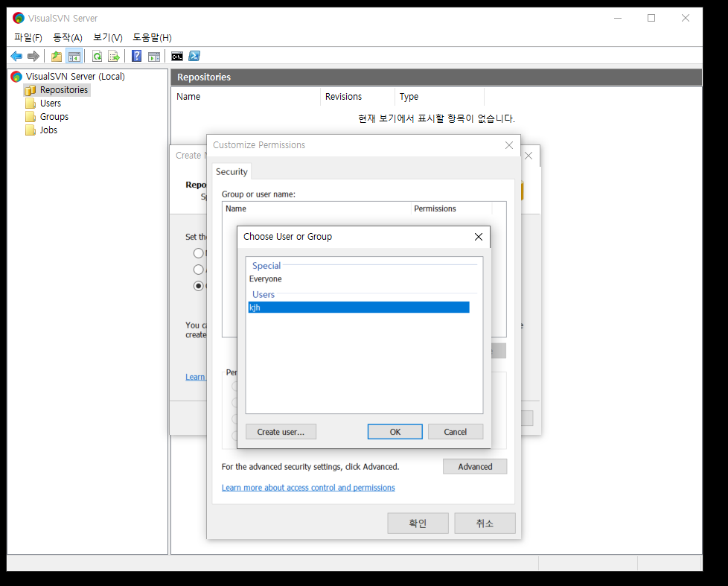Click the Export List toolbar icon
Image resolution: width=728 pixels, height=586 pixels.
point(114,56)
